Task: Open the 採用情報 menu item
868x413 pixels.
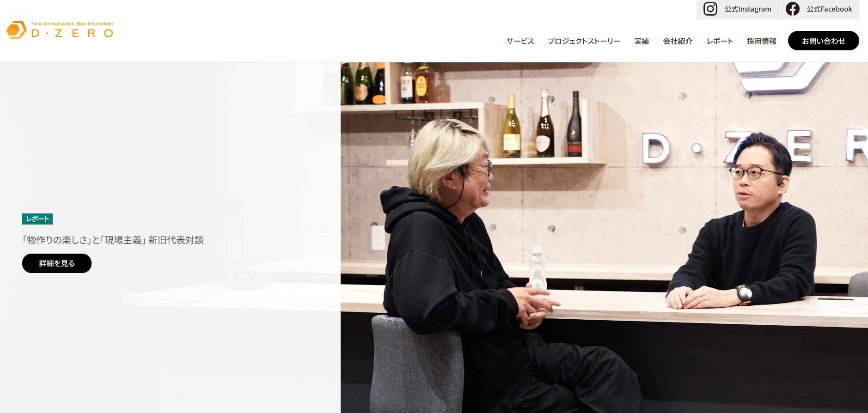Action: (762, 41)
